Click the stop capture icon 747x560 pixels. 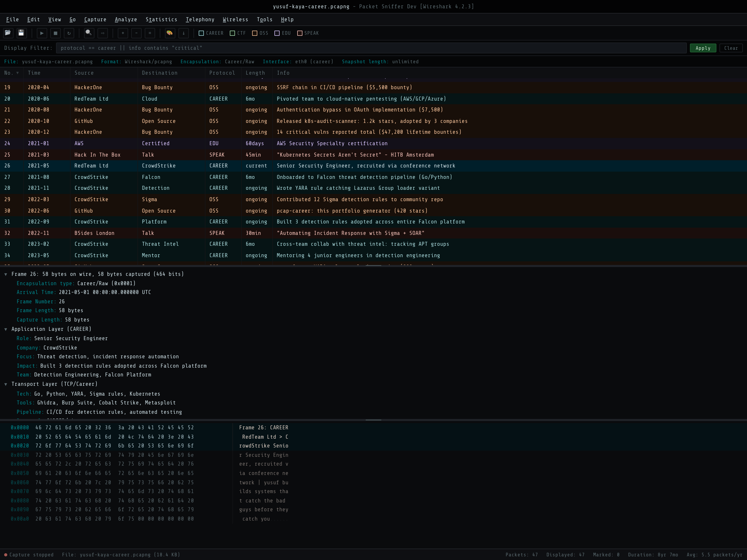56,33
